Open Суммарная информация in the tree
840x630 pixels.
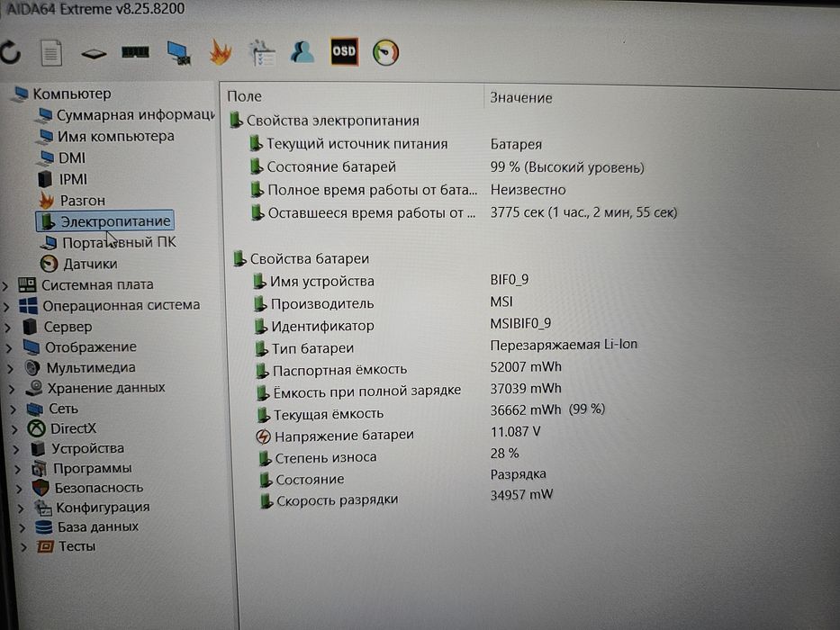[x=136, y=115]
